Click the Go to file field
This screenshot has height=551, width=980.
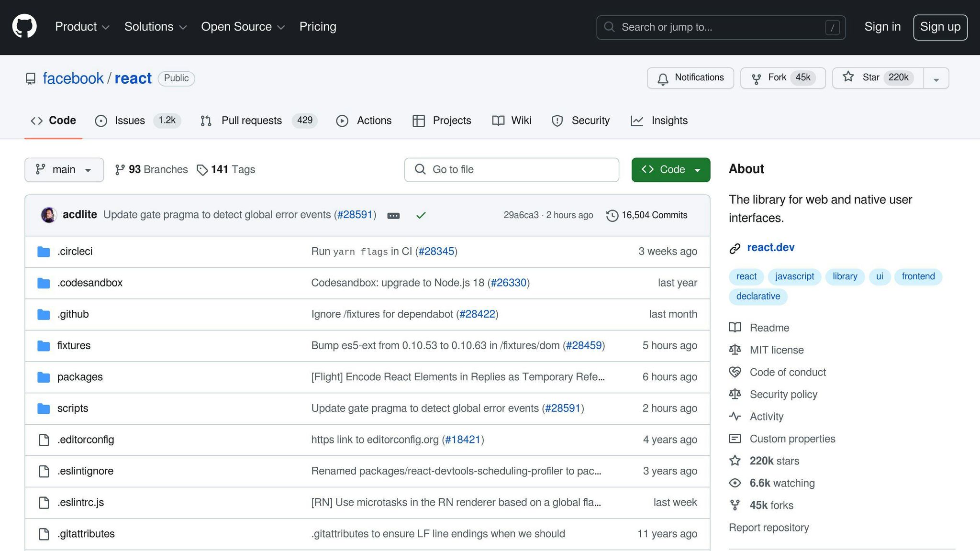tap(511, 169)
